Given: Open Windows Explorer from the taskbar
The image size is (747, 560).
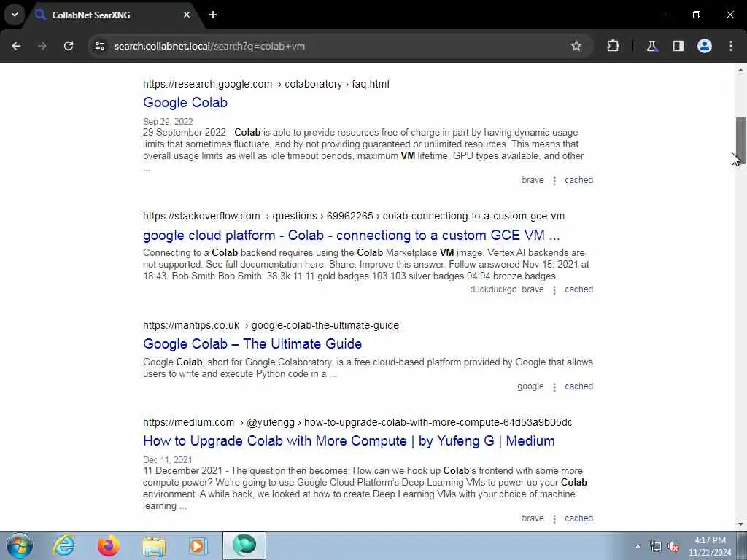Looking at the screenshot, I should 154,545.
